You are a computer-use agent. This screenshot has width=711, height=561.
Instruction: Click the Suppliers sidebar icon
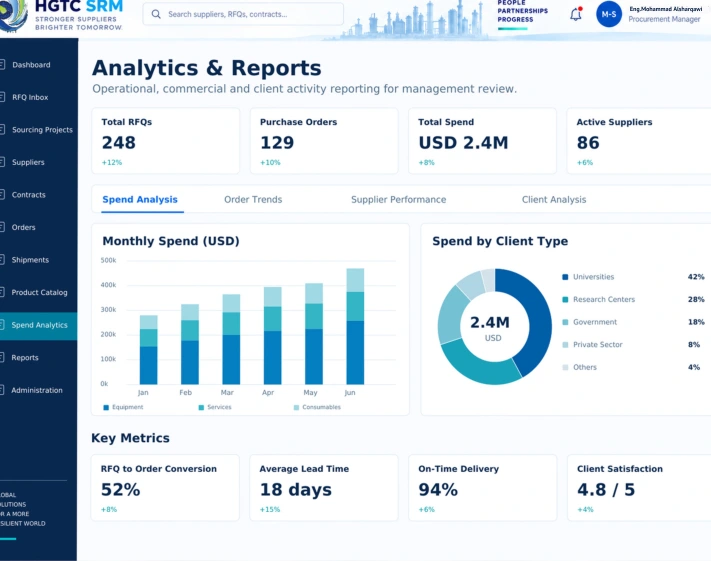tap(2, 162)
